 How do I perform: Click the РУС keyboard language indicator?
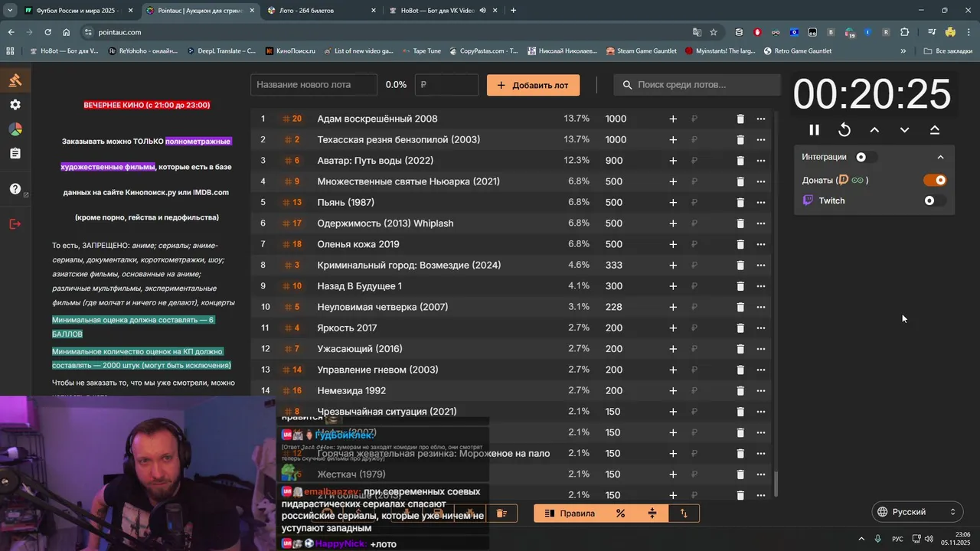(897, 539)
